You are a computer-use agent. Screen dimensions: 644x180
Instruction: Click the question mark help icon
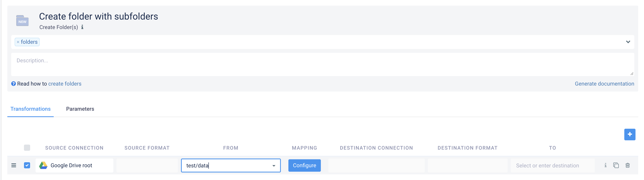click(14, 84)
